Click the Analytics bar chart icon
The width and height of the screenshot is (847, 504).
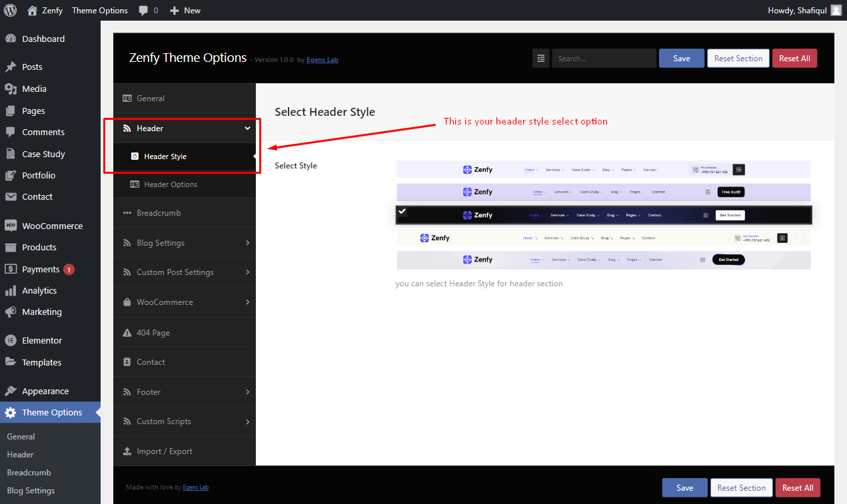coord(11,290)
